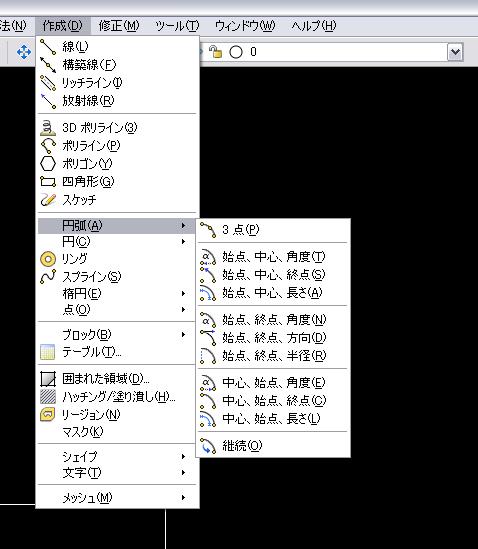Screen dimensions: 478x549
Task: Click the 3-point arc icon
Action: coord(208,230)
